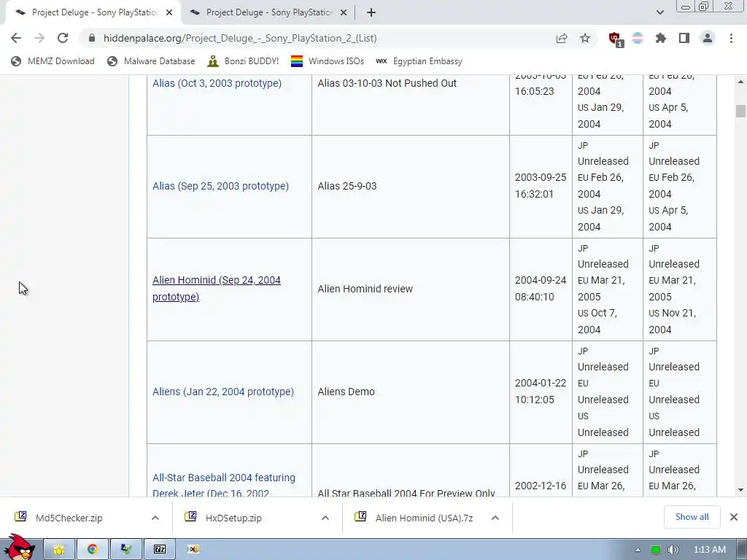
Task: Click the date '2004-09-24 08:40:10'
Action: pos(541,289)
